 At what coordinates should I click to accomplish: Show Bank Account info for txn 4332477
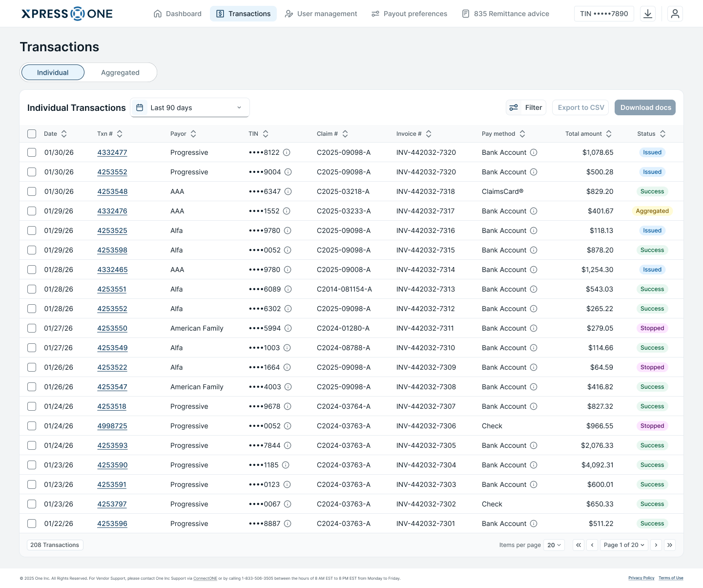tap(534, 152)
